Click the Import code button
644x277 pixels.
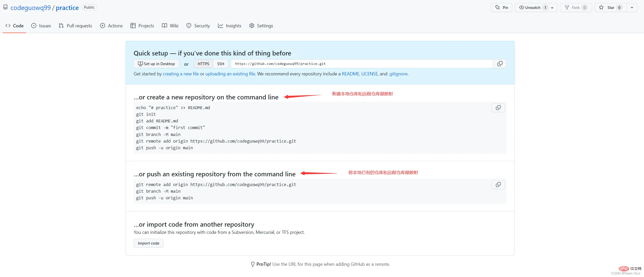[148, 243]
